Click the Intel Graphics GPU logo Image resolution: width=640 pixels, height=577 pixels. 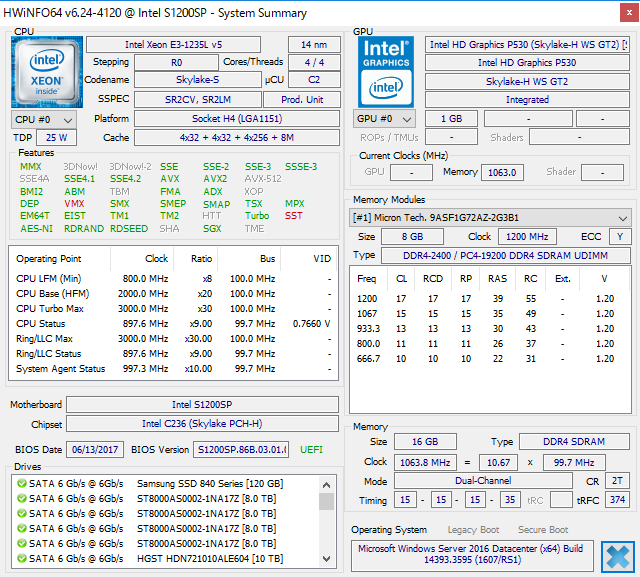(386, 72)
